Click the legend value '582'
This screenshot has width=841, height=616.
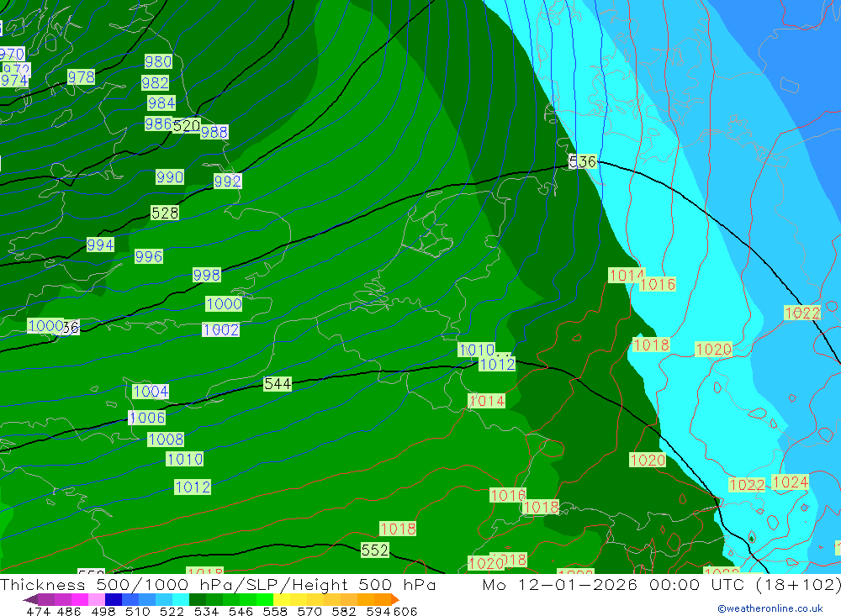click(344, 612)
